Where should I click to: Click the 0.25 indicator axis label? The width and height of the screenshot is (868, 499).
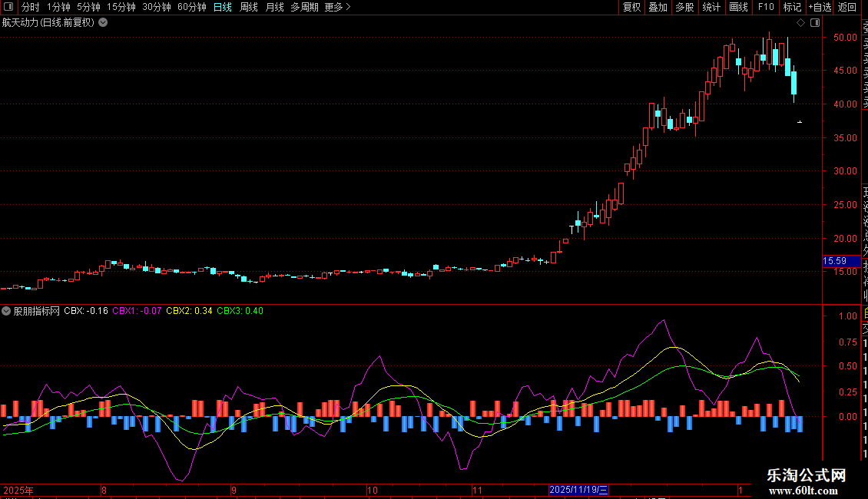[x=848, y=392]
